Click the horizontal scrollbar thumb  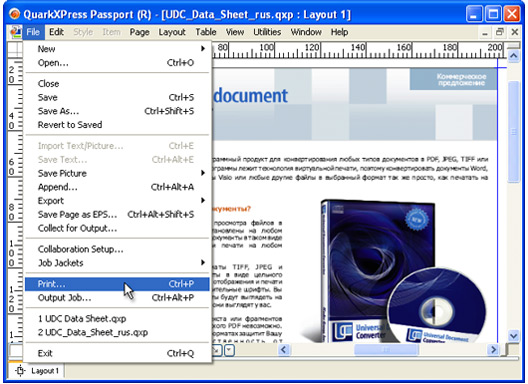coord(386,350)
